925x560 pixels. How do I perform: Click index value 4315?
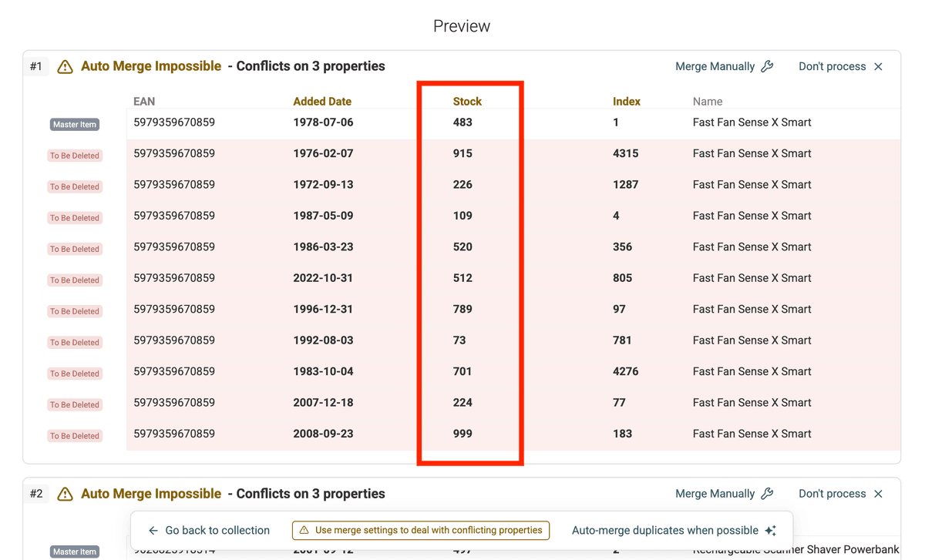(x=625, y=154)
